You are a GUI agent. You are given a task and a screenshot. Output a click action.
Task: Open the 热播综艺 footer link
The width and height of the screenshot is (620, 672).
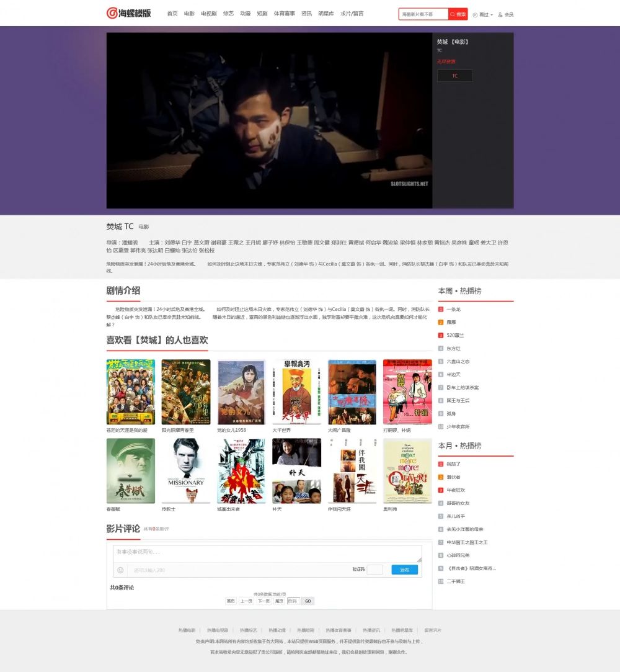pos(249,630)
